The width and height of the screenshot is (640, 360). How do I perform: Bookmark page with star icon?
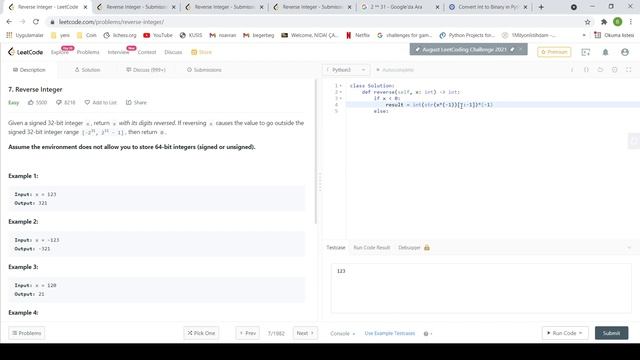coord(587,22)
